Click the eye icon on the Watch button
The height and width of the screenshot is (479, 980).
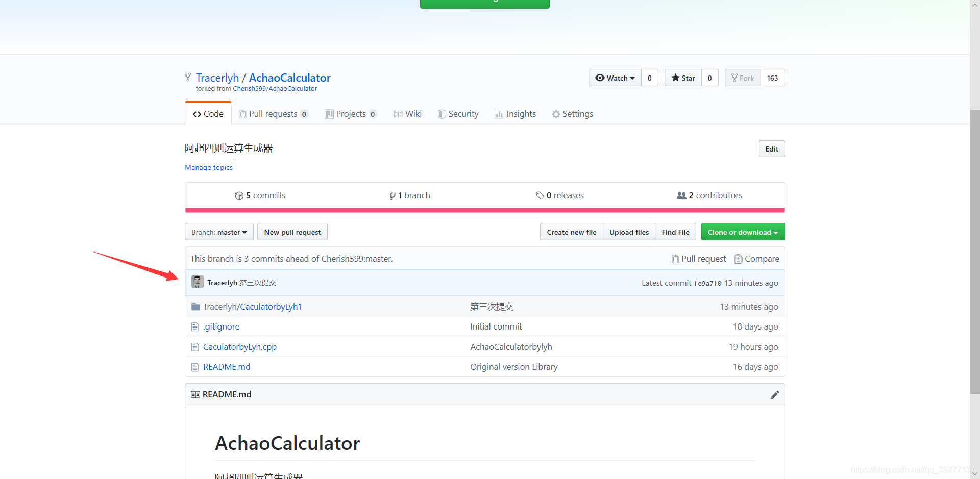pyautogui.click(x=600, y=78)
